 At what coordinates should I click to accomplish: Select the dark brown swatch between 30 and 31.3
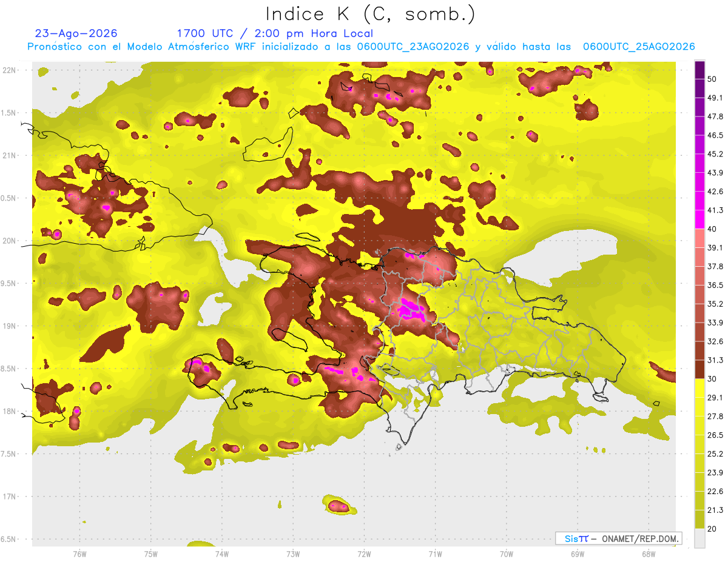[x=700, y=369]
